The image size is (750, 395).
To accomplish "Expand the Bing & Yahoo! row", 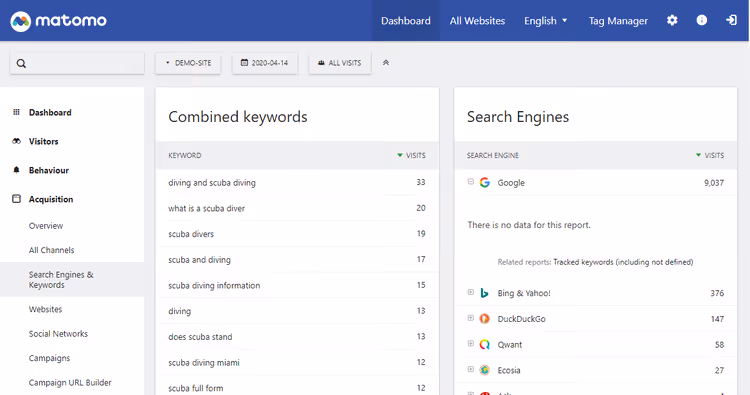I will point(471,292).
